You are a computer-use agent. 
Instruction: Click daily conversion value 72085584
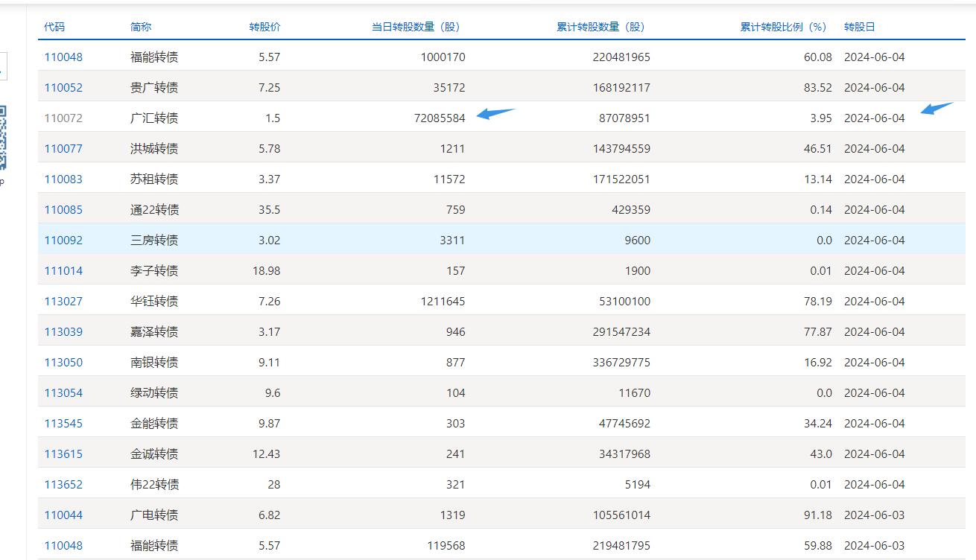point(439,118)
